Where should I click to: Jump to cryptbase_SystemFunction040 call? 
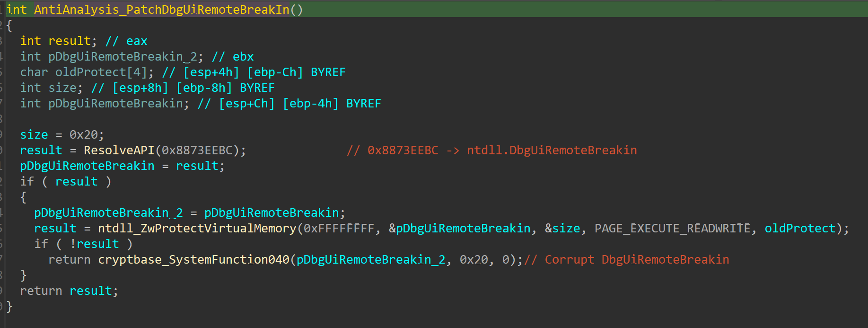pos(193,259)
